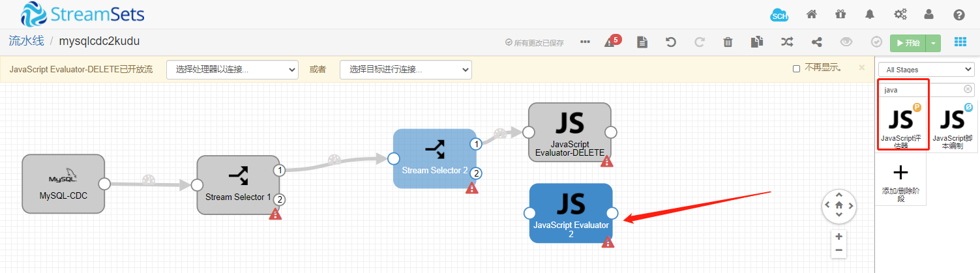Pan canvas right with arrow
The image size is (980, 273).
[850, 205]
